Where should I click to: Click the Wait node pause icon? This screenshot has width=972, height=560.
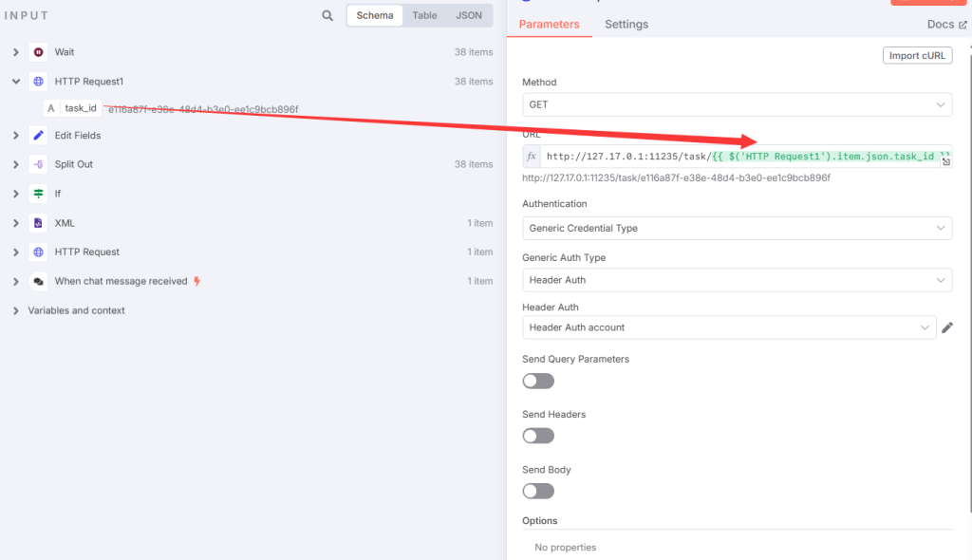point(38,52)
